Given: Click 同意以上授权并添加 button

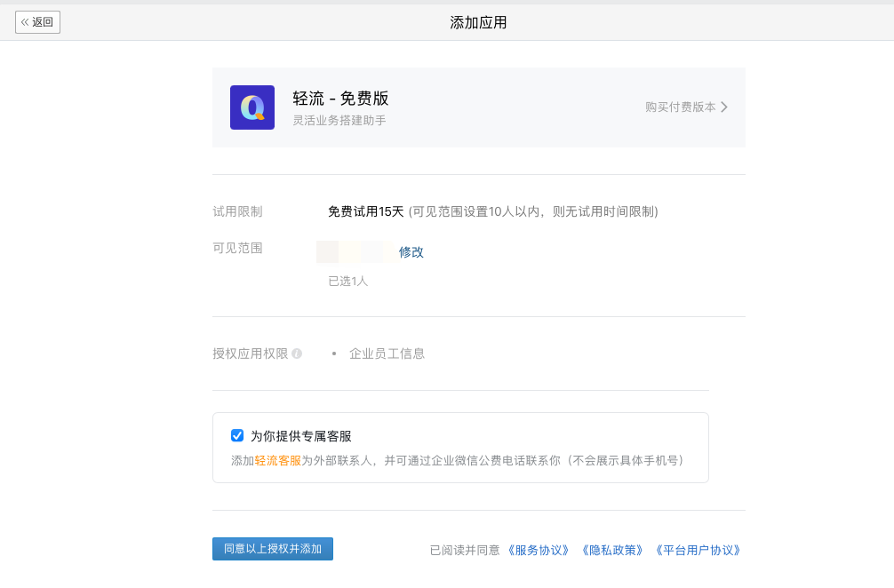Looking at the screenshot, I should tap(273, 549).
